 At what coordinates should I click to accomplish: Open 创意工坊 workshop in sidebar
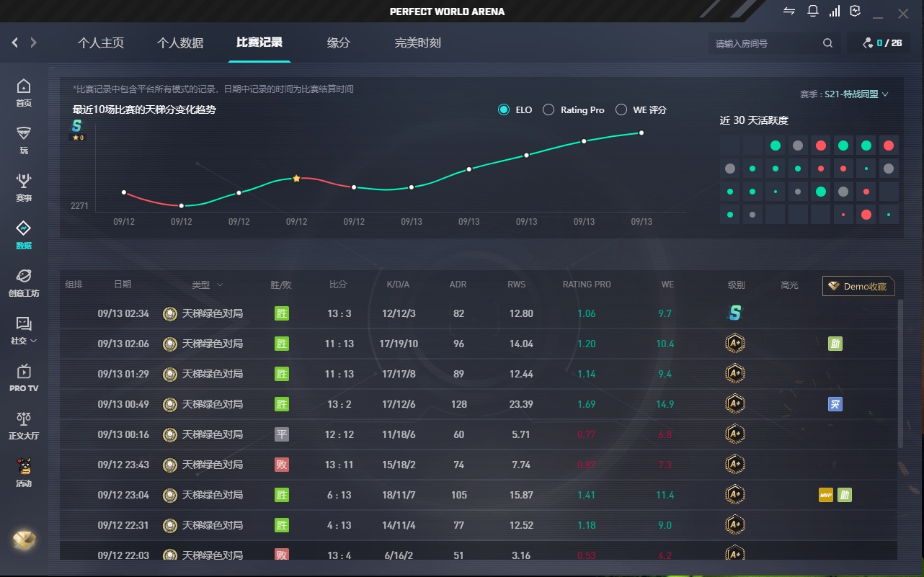coord(24,283)
